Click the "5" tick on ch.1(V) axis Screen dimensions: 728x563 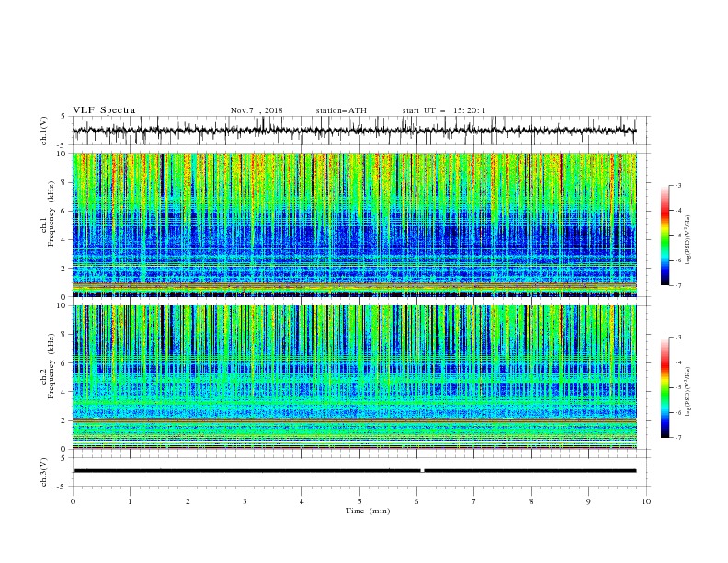click(x=64, y=116)
